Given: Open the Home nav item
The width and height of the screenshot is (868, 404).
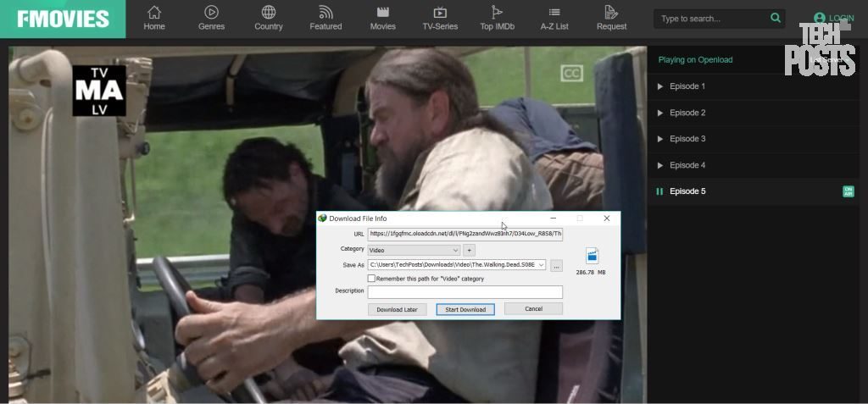Looking at the screenshot, I should click(154, 19).
